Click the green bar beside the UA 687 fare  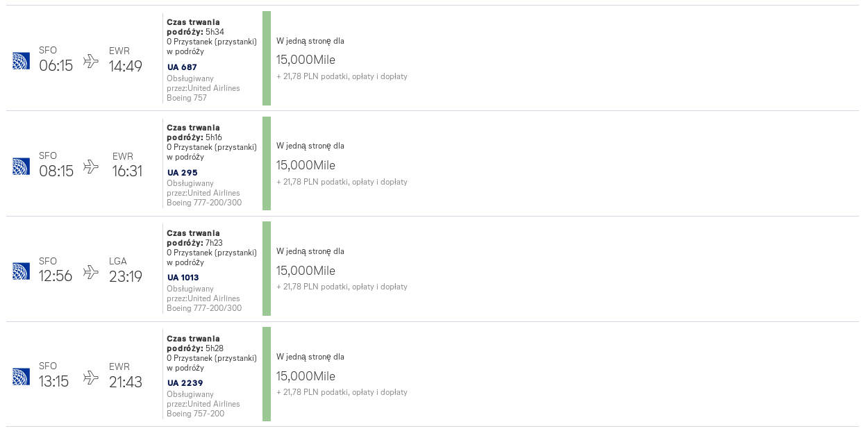pyautogui.click(x=267, y=58)
